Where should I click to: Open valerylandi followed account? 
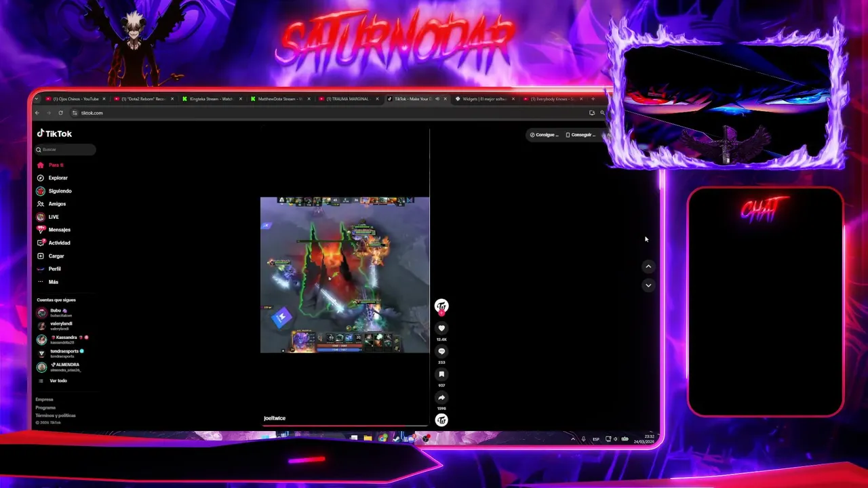(x=56, y=326)
